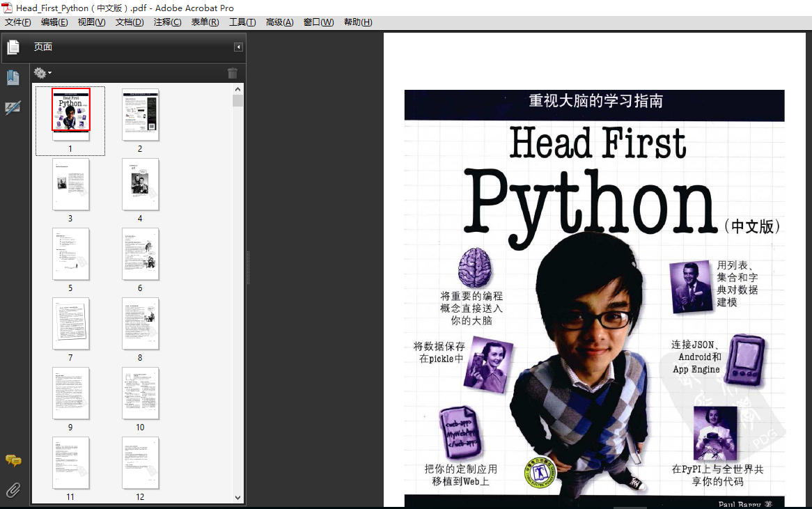Select page 11 thumbnail
The width and height of the screenshot is (812, 509).
click(71, 462)
